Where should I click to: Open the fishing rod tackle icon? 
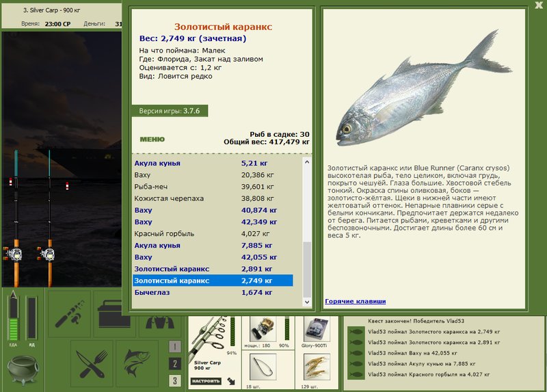(x=70, y=313)
